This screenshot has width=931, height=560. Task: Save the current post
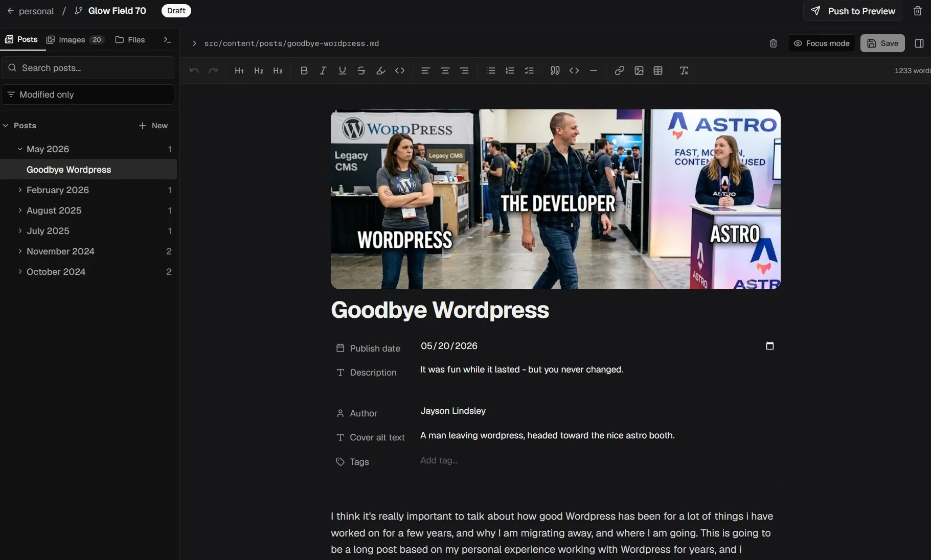click(x=882, y=43)
